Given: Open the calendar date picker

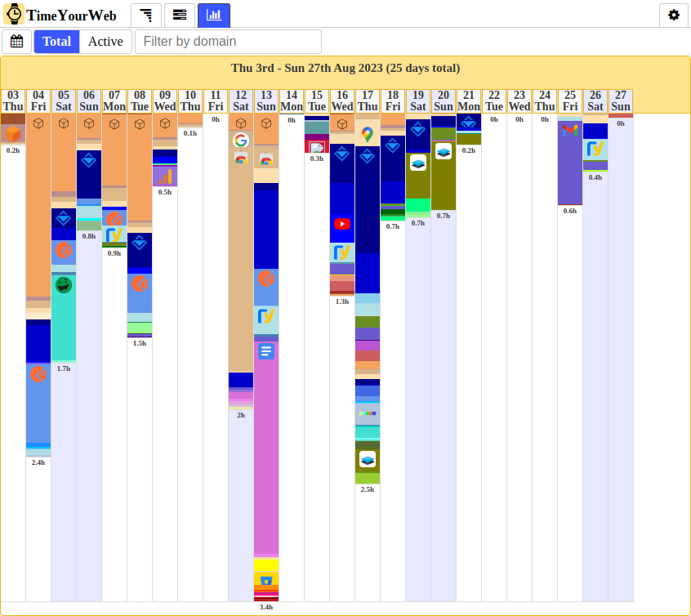Looking at the screenshot, I should 16,41.
